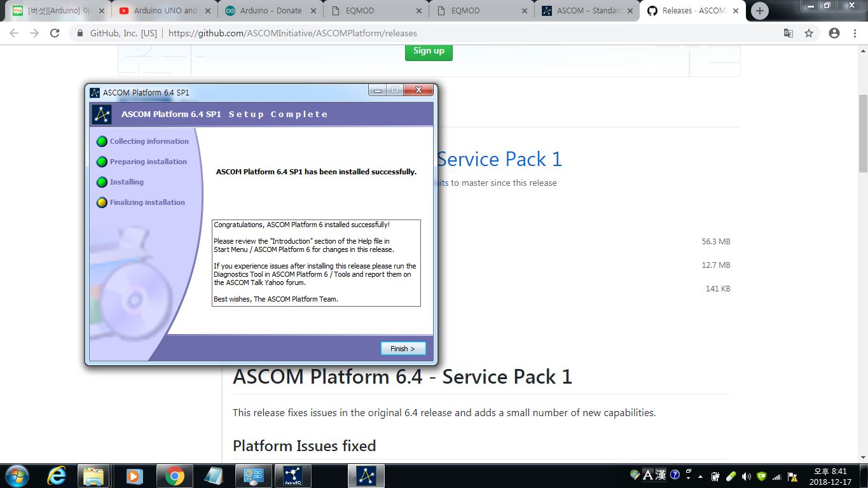Click the IME English mode A indicator
This screenshot has width=868, height=488.
[648, 475]
